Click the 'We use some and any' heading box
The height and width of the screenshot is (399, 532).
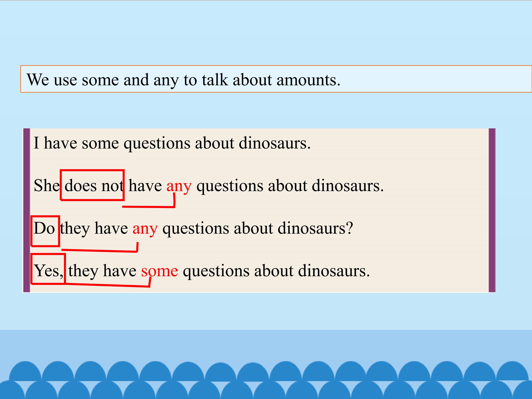pyautogui.click(x=276, y=79)
